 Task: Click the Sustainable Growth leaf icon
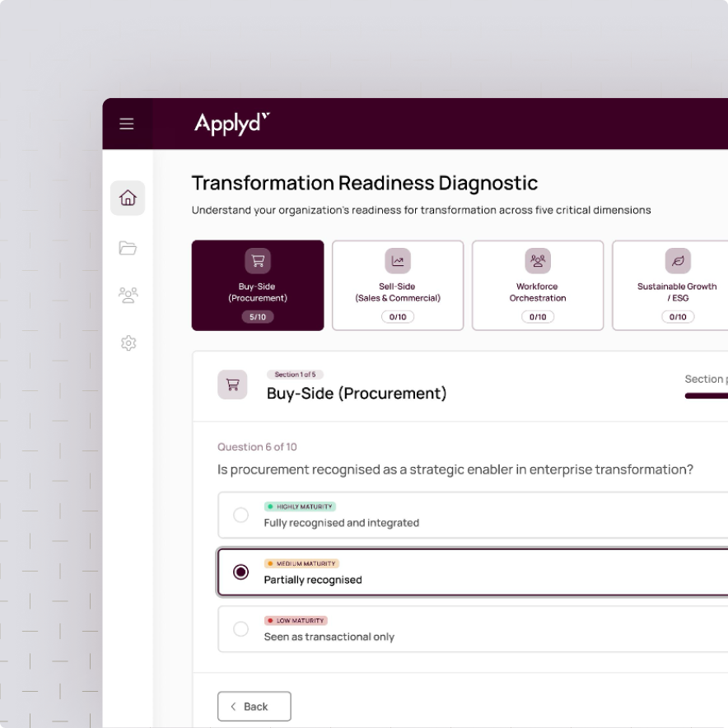pyautogui.click(x=677, y=259)
